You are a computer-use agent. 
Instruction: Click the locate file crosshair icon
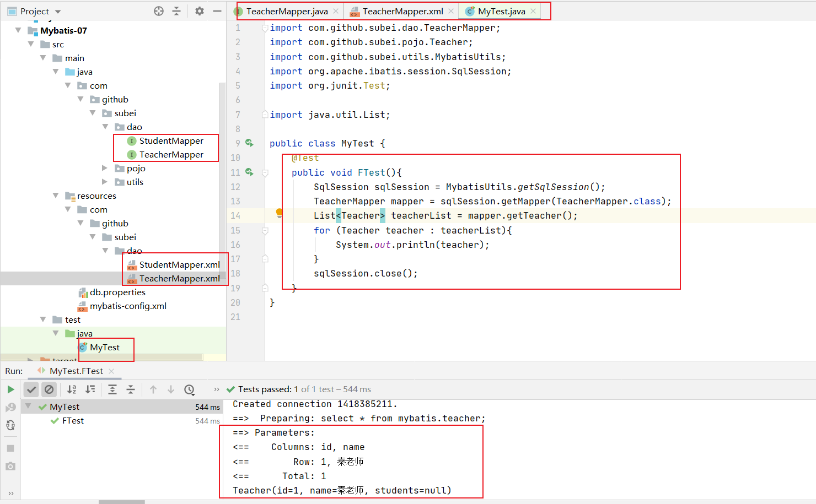[159, 11]
